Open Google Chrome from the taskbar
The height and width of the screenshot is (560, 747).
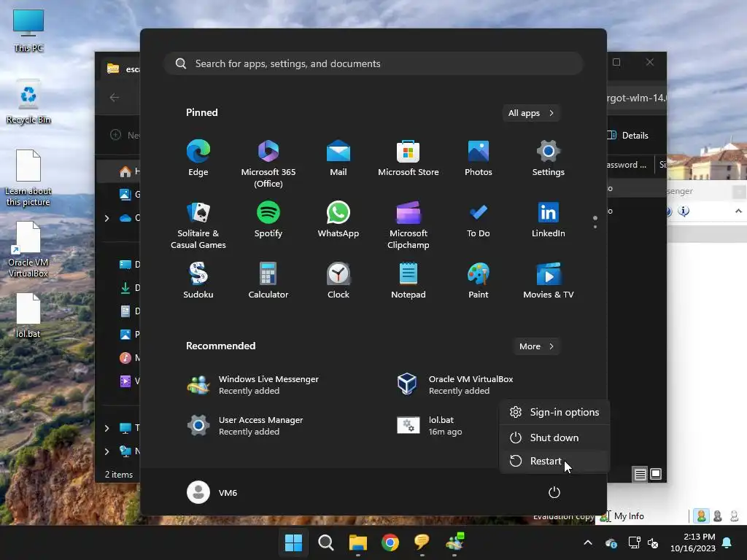390,542
